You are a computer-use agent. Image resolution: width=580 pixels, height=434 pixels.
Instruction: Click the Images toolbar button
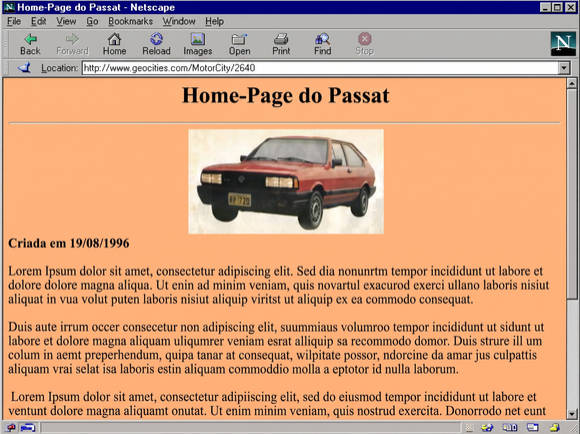[x=198, y=44]
